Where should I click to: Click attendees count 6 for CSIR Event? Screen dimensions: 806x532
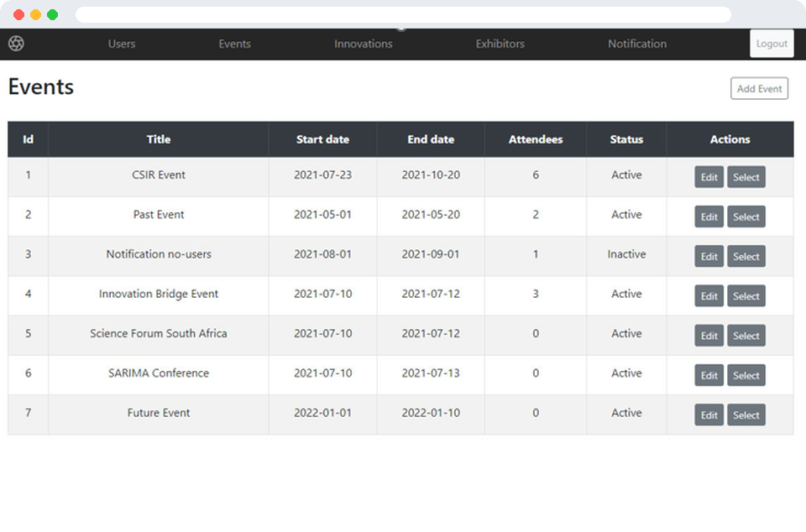[x=536, y=175]
